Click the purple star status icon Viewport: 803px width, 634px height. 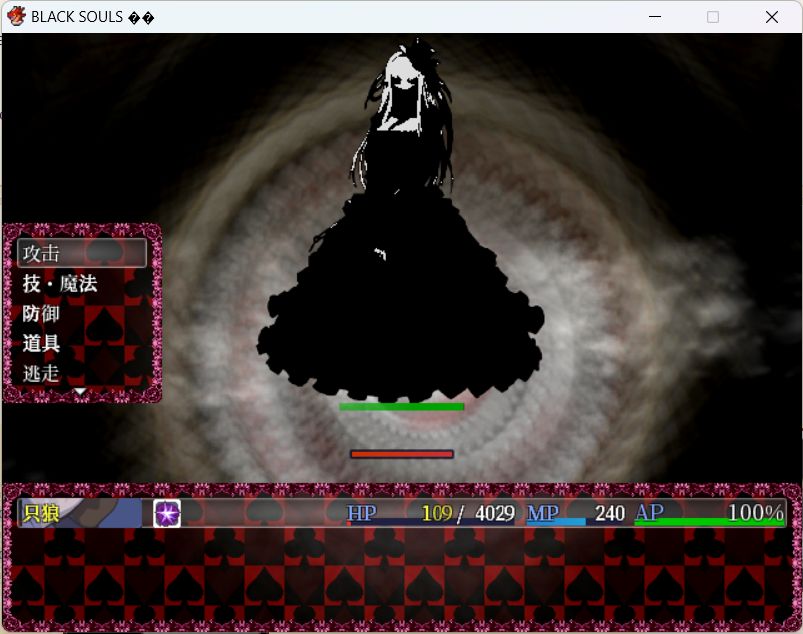click(166, 513)
